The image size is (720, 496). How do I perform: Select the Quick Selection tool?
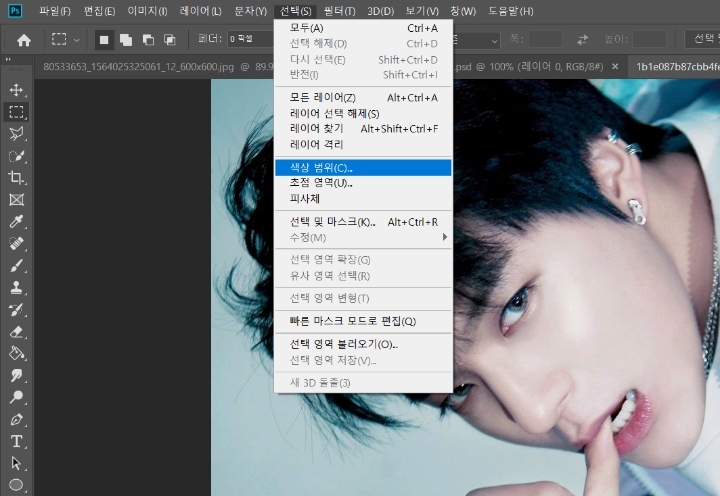point(16,156)
